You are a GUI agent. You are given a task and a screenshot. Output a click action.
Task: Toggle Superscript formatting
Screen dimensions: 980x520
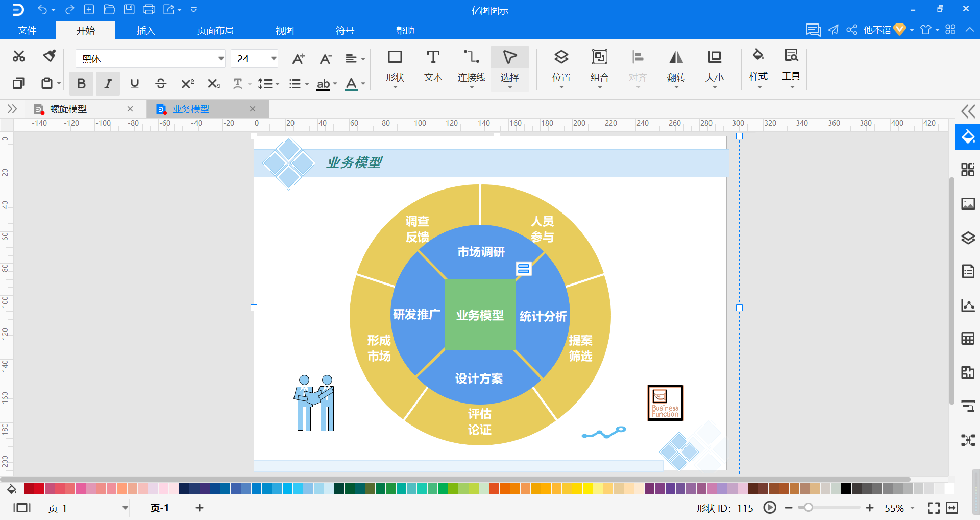pyautogui.click(x=187, y=83)
